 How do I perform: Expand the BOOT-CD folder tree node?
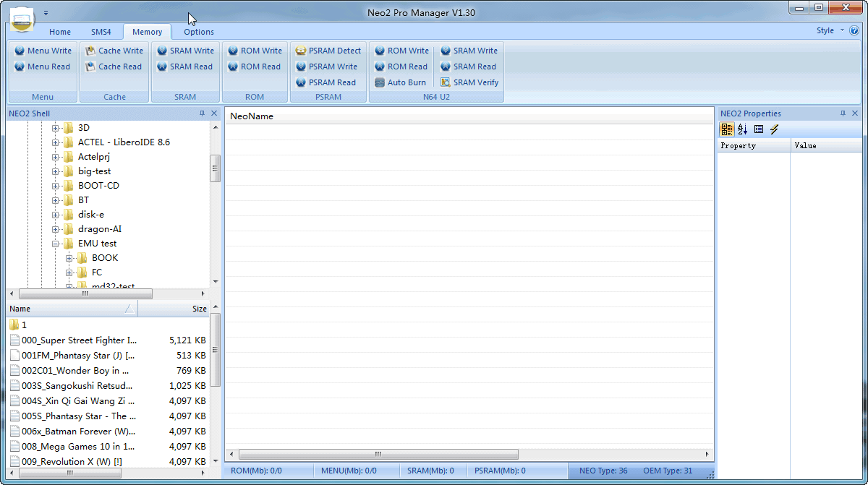click(x=55, y=186)
